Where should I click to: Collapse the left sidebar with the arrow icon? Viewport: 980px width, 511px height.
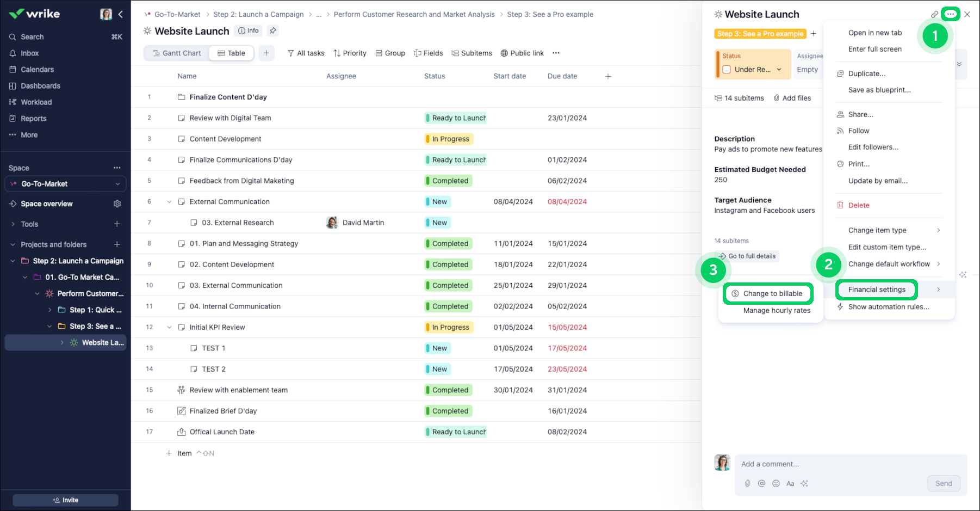pyautogui.click(x=120, y=14)
